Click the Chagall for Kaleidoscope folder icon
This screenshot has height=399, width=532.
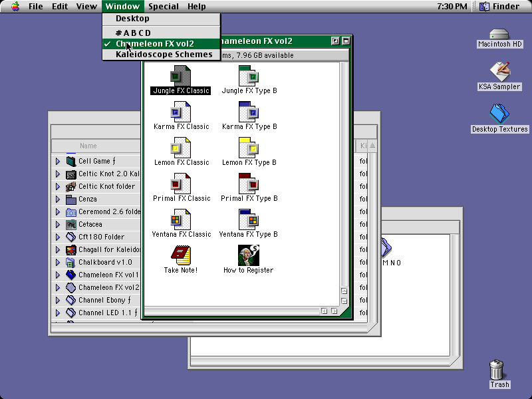[x=70, y=250]
